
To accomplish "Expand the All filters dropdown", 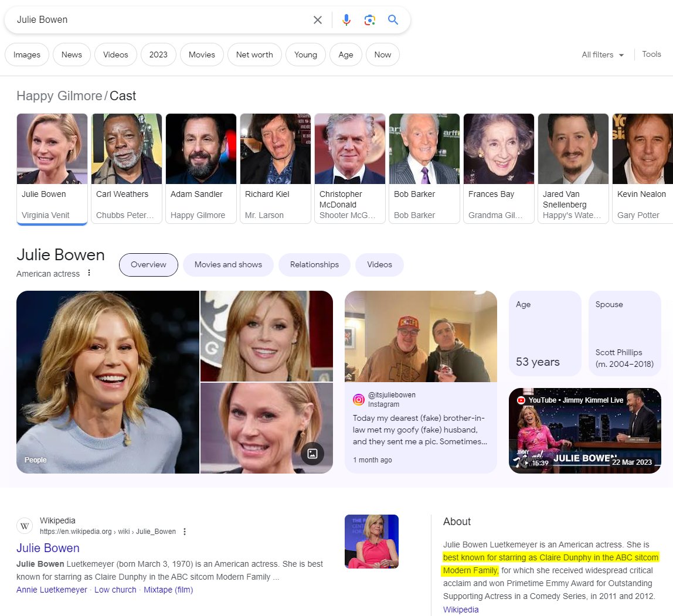I will tap(603, 55).
